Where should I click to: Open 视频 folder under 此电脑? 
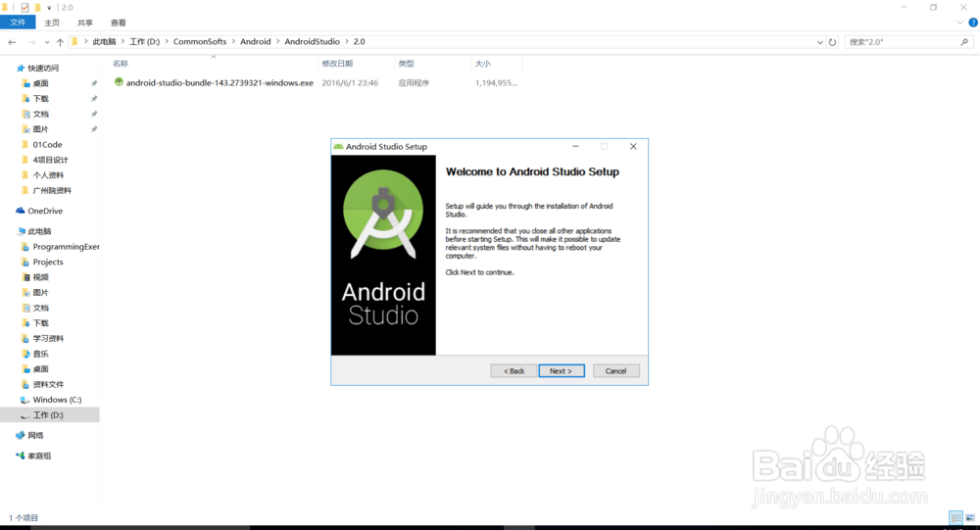(40, 277)
